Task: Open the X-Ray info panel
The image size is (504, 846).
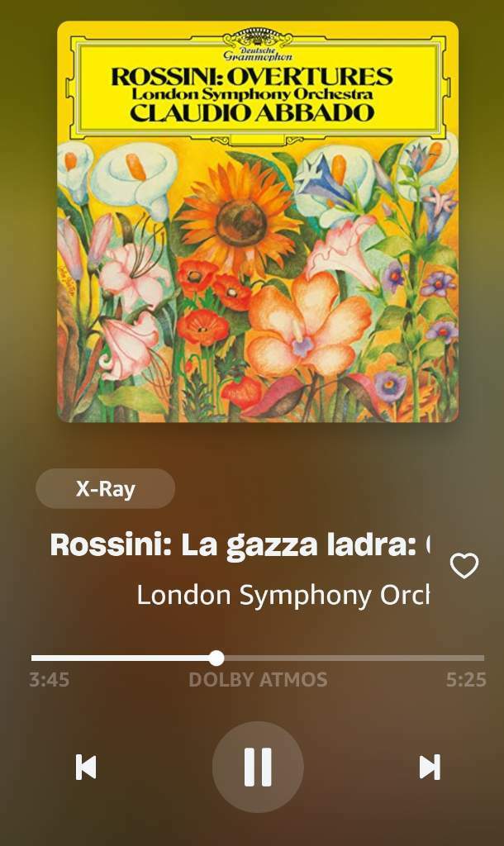Action: 105,489
